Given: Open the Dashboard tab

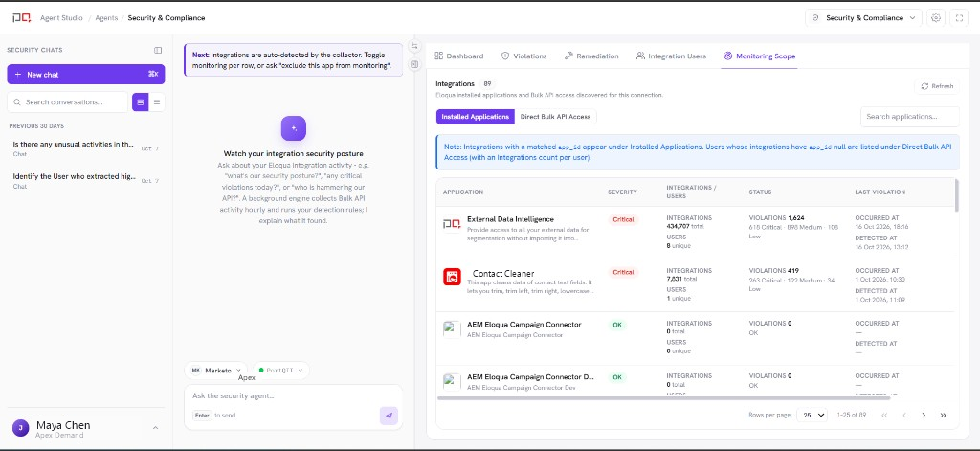Looking at the screenshot, I should coord(459,56).
